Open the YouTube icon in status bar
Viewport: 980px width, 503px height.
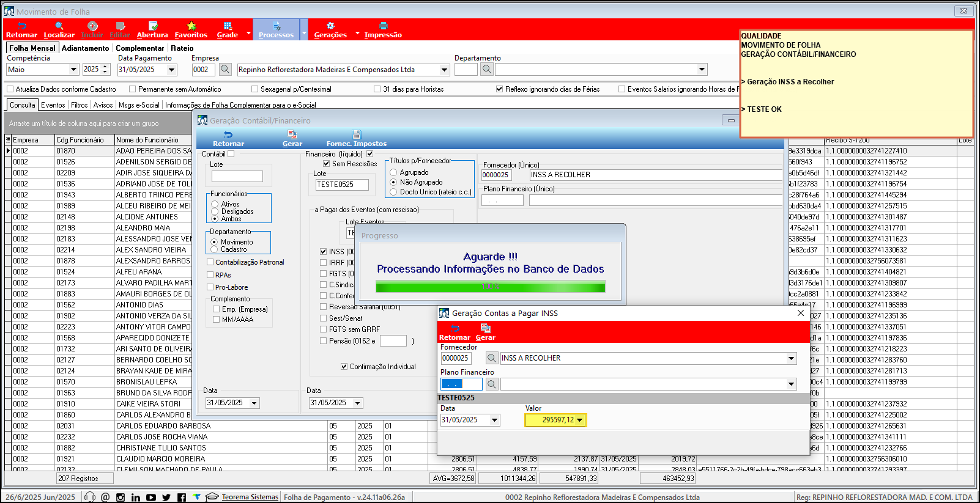[151, 497]
